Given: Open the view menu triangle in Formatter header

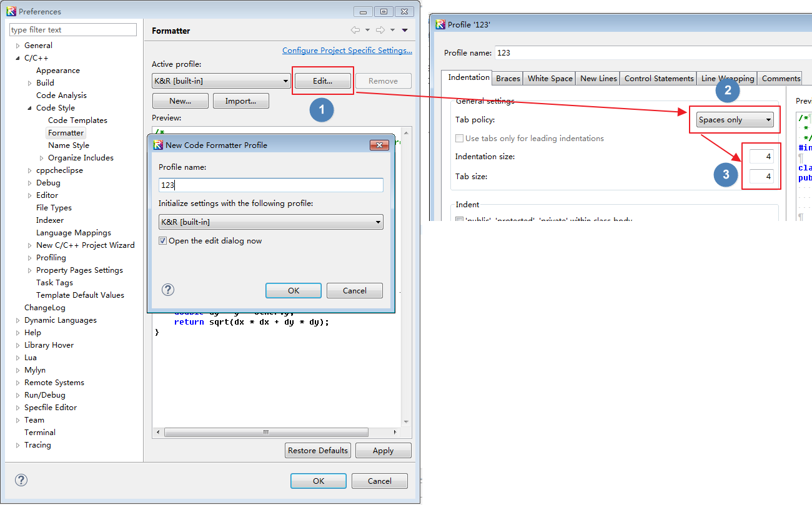Looking at the screenshot, I should pyautogui.click(x=405, y=30).
